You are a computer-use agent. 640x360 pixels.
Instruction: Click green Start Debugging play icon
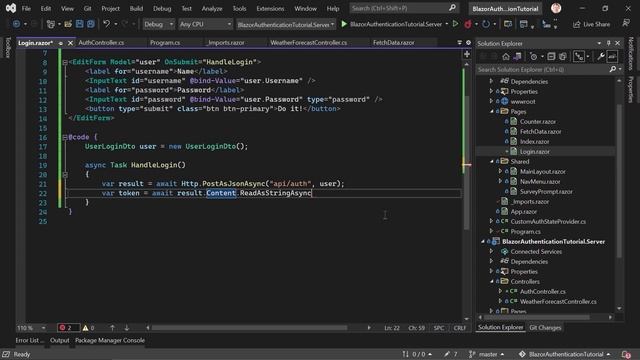pyautogui.click(x=344, y=24)
